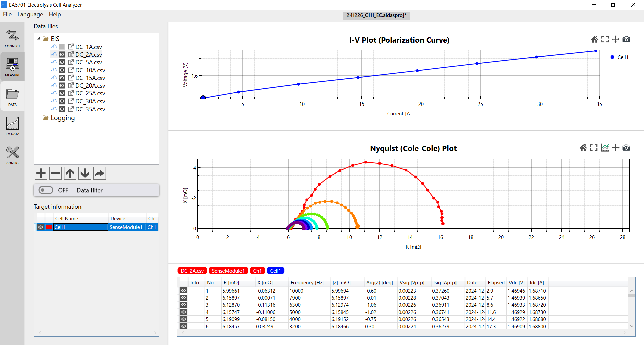Hide Cell1 in Target information table
644x345 pixels.
(x=40, y=227)
